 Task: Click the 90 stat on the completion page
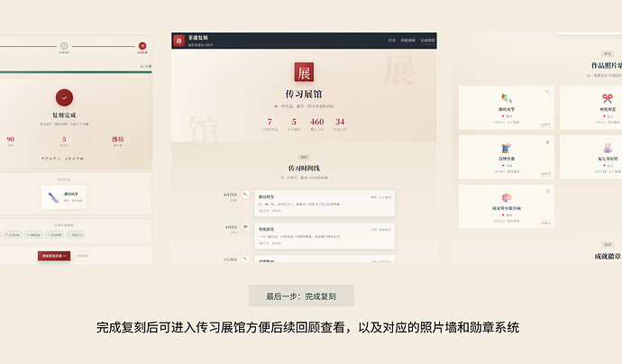tap(10, 139)
